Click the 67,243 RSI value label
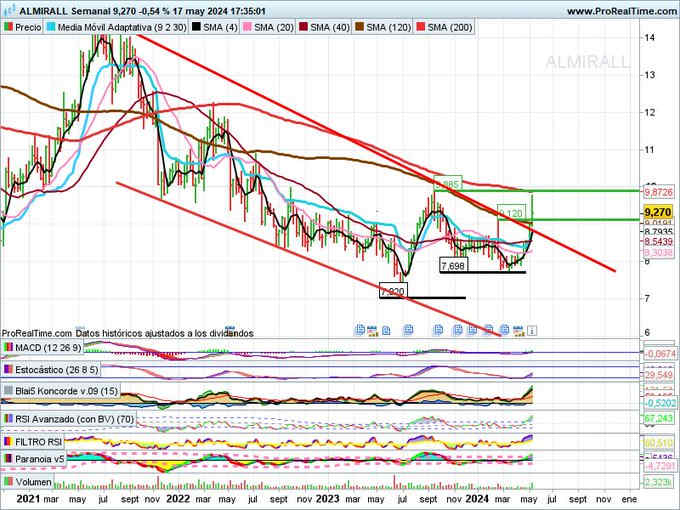 (x=658, y=419)
